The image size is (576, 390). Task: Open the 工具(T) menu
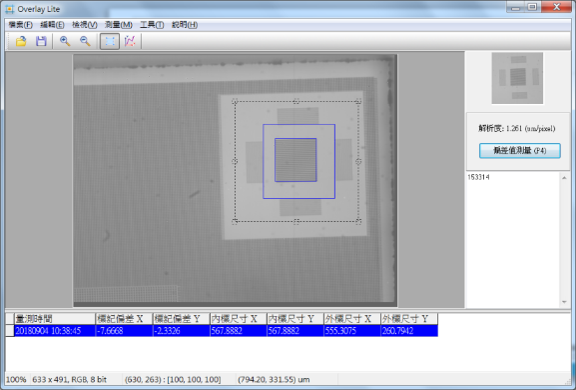[x=152, y=25]
